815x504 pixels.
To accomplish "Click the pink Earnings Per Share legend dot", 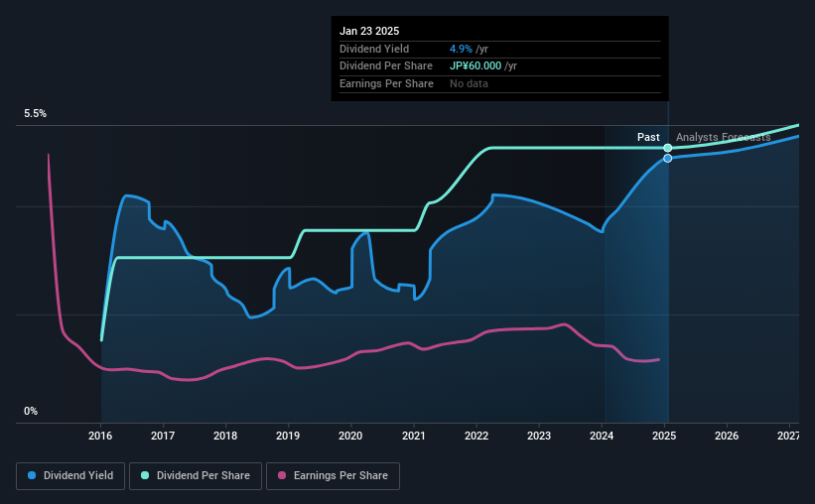I will (282, 476).
